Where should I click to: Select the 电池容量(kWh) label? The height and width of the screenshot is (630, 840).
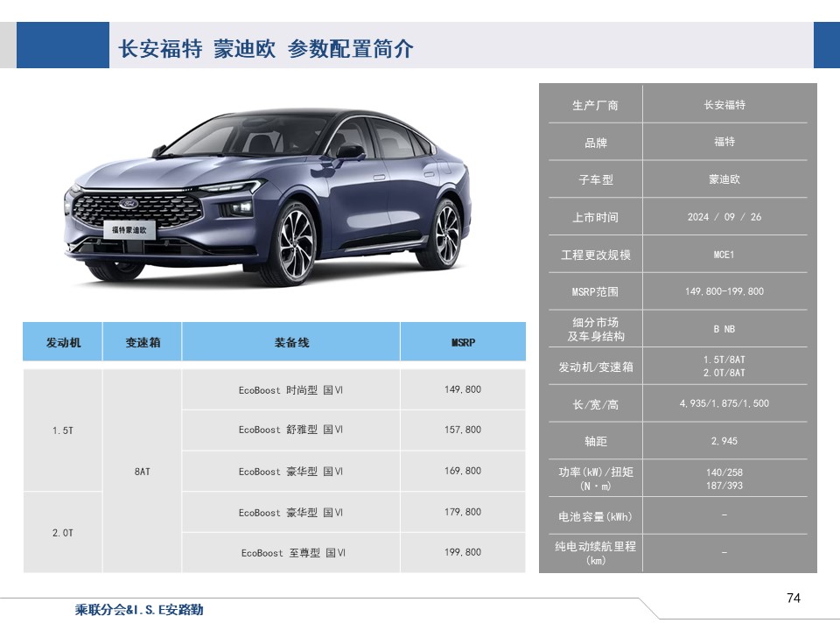[595, 516]
